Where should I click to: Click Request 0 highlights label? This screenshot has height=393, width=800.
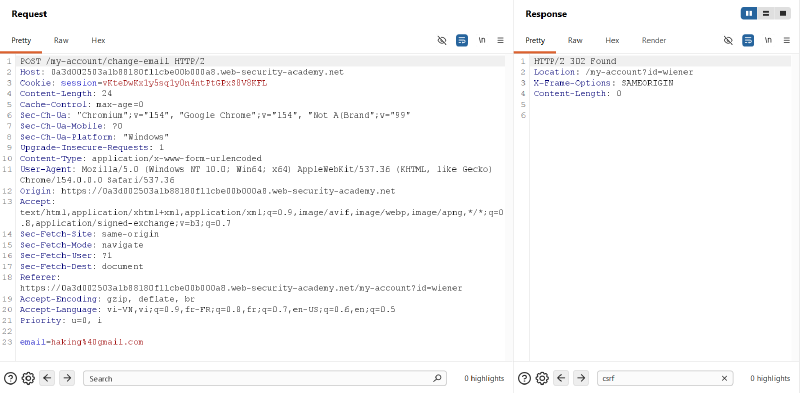(x=484, y=378)
